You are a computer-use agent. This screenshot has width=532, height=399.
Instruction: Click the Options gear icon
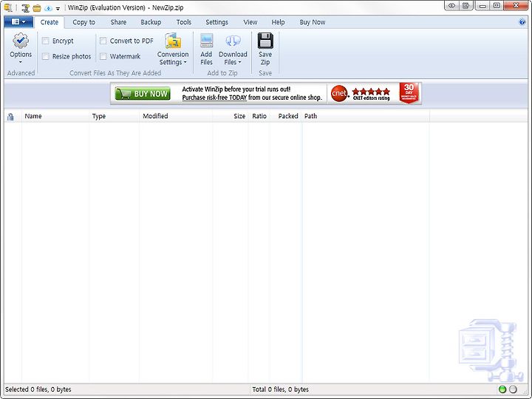coord(21,41)
